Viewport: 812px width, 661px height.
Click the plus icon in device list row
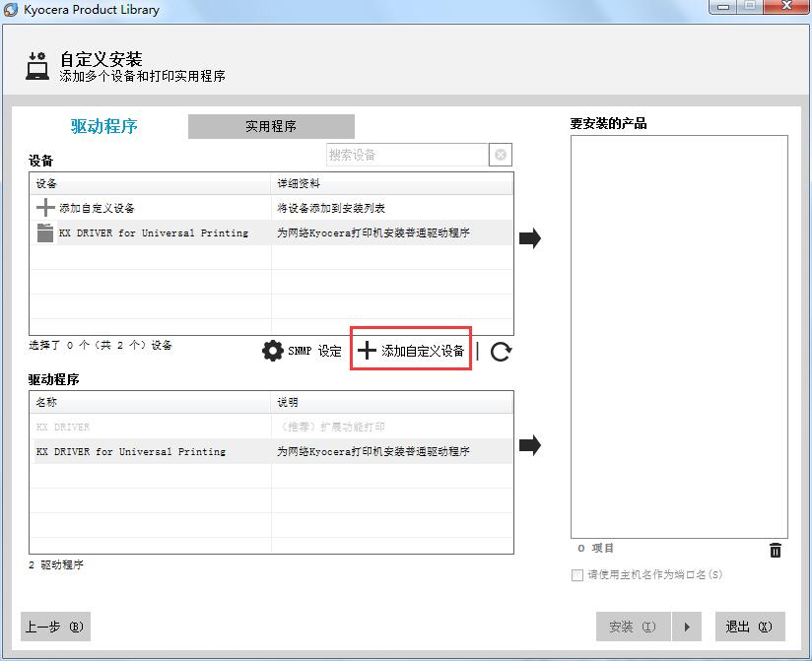click(x=45, y=208)
